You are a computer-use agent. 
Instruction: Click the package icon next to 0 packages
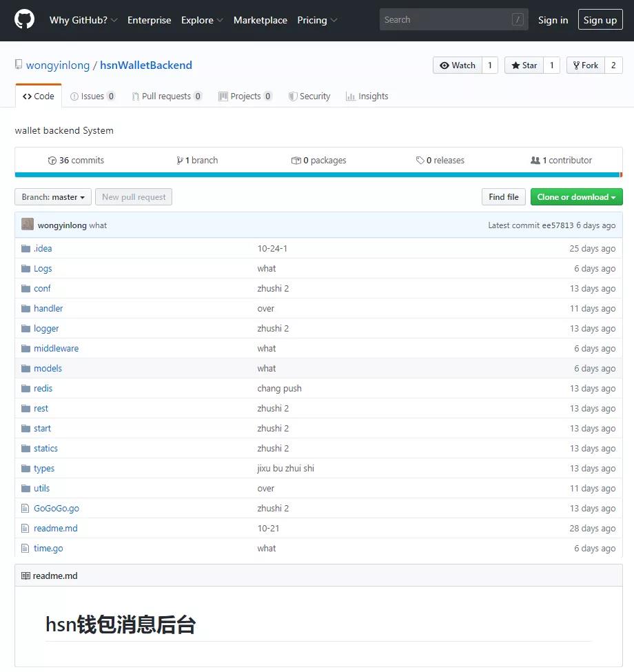pyautogui.click(x=296, y=161)
